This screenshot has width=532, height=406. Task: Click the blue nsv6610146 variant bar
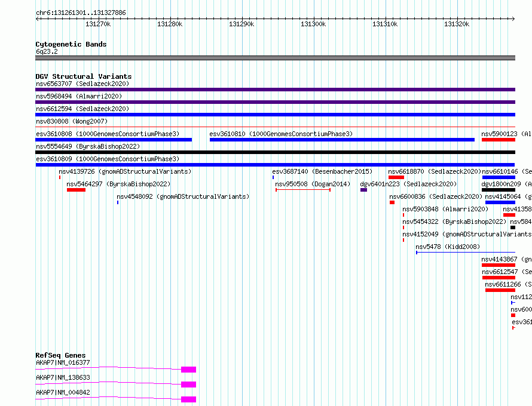pos(499,177)
